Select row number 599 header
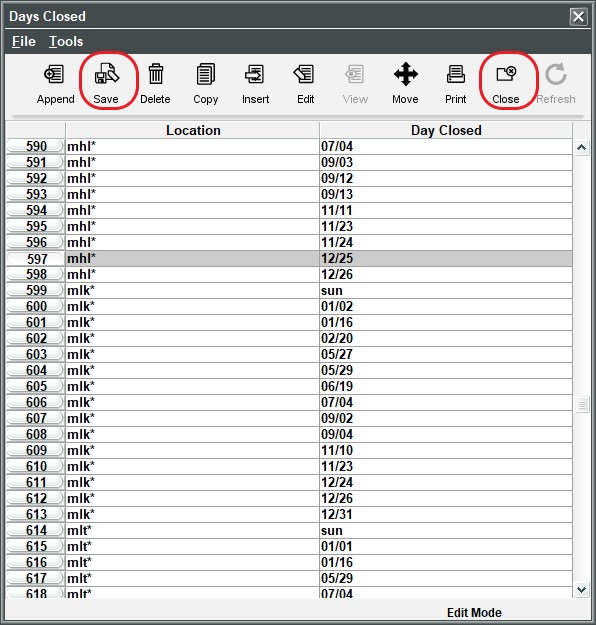 pyautogui.click(x=35, y=291)
